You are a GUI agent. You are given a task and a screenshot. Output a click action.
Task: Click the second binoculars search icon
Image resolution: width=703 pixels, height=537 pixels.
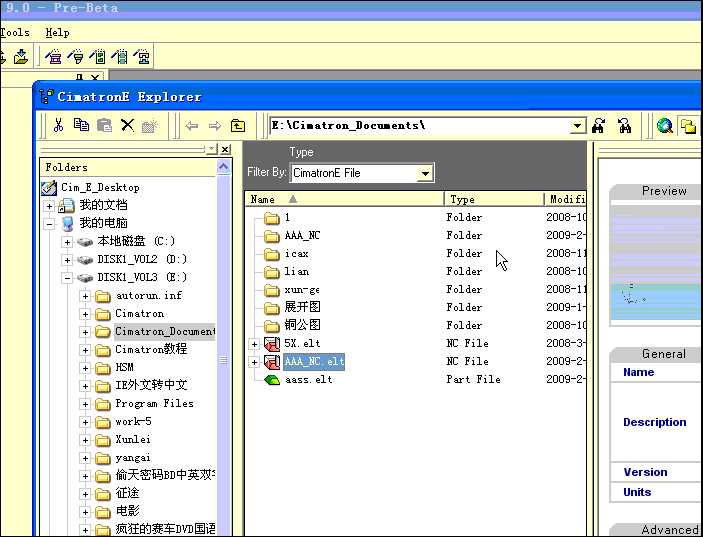point(625,126)
